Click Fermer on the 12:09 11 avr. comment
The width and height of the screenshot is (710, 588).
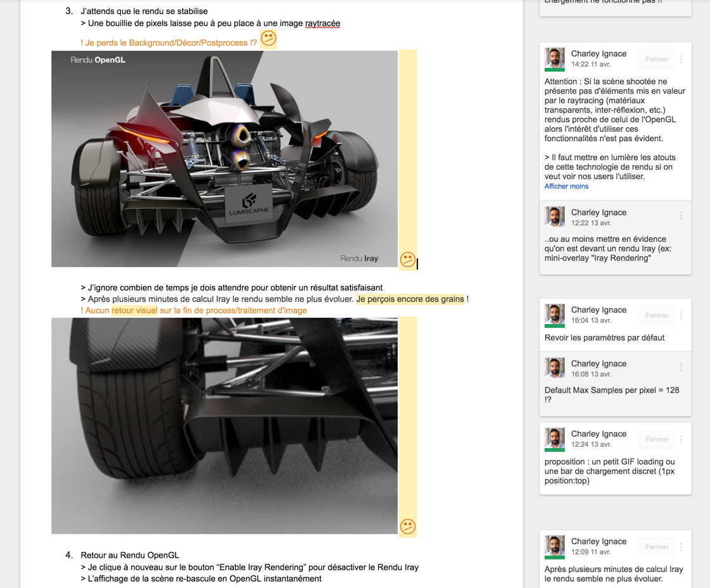pos(657,547)
